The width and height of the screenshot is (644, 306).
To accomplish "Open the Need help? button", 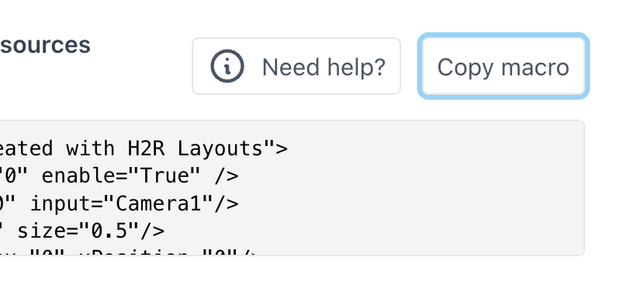I will (x=296, y=66).
